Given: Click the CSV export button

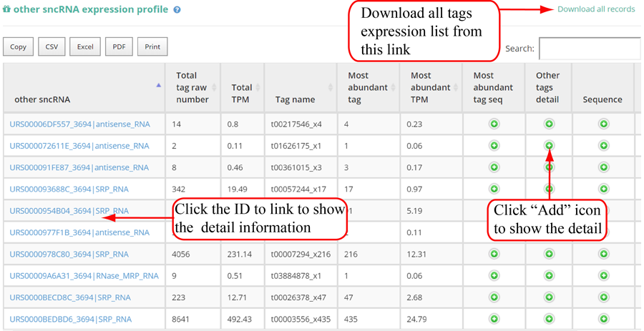Looking at the screenshot, I should [x=52, y=46].
